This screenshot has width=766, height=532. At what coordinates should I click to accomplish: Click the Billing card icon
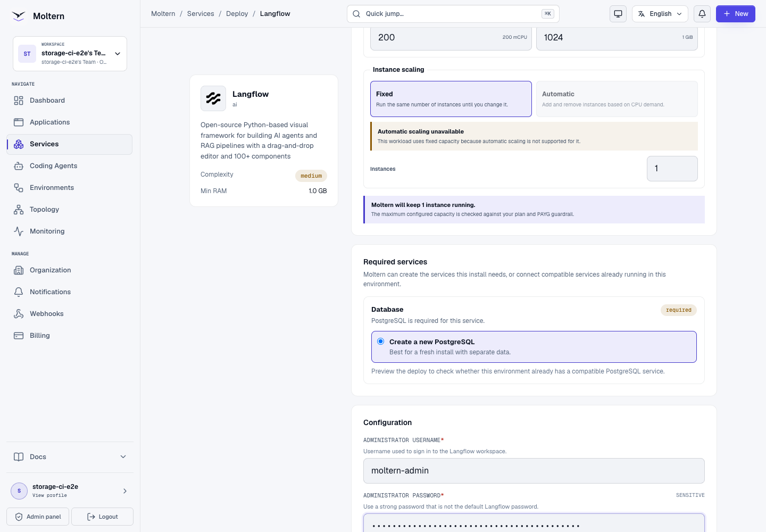point(19,336)
